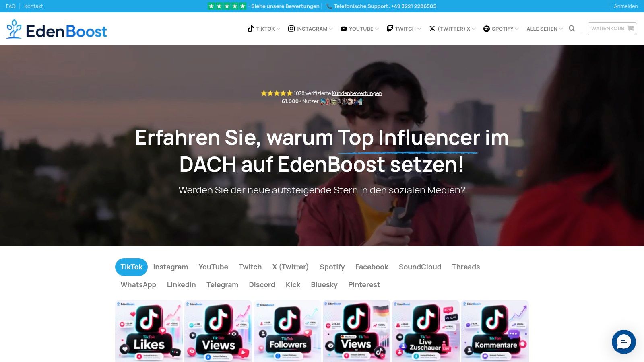
Task: Click the yellow rating stars in hero
Action: click(x=277, y=93)
